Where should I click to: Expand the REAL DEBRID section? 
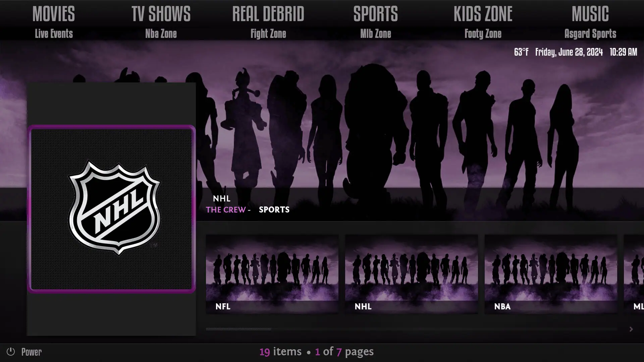(x=268, y=14)
